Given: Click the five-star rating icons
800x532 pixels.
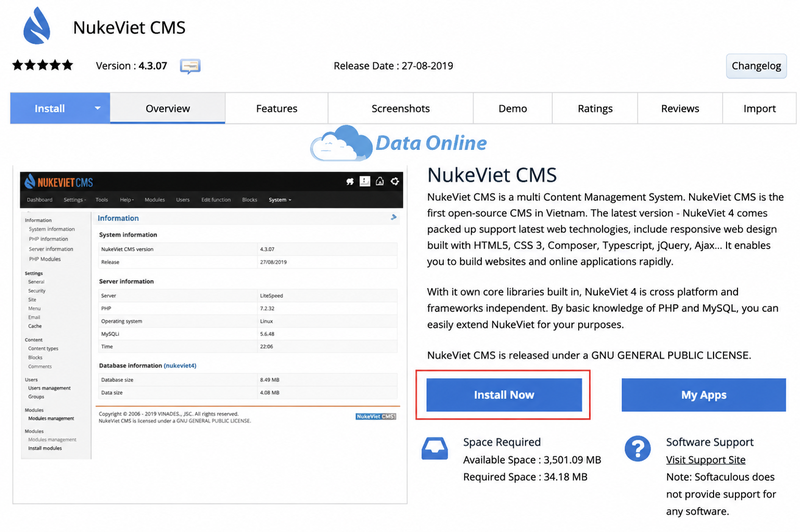Looking at the screenshot, I should coord(43,65).
